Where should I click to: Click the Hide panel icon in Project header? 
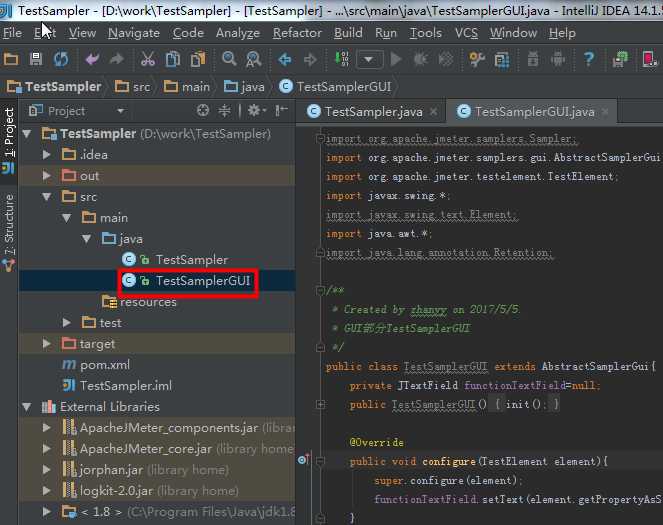[x=281, y=111]
